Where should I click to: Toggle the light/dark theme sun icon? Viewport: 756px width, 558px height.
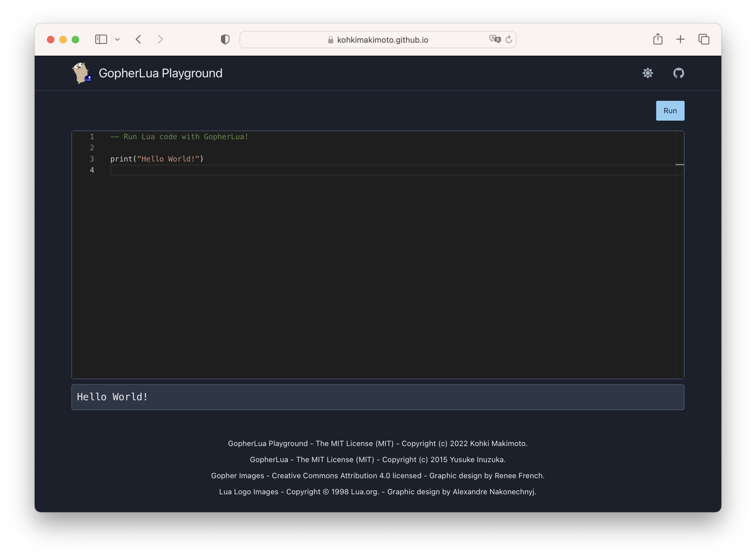coord(647,73)
